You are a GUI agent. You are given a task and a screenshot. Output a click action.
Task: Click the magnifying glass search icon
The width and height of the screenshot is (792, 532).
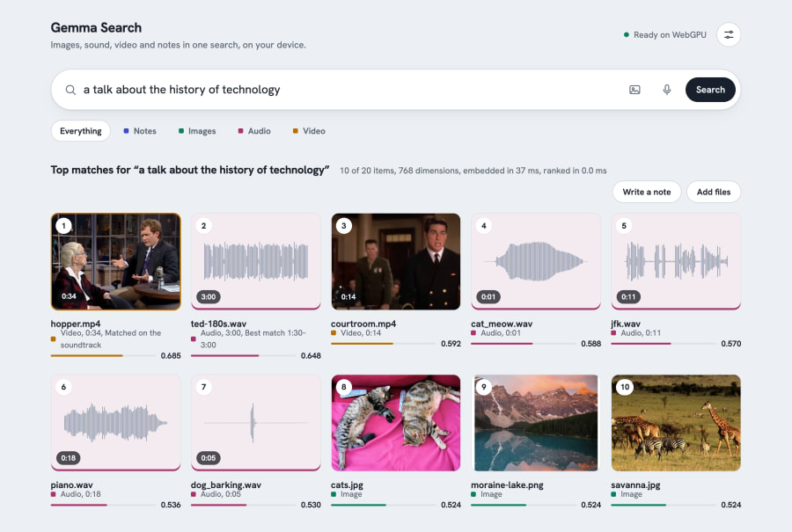(x=70, y=90)
